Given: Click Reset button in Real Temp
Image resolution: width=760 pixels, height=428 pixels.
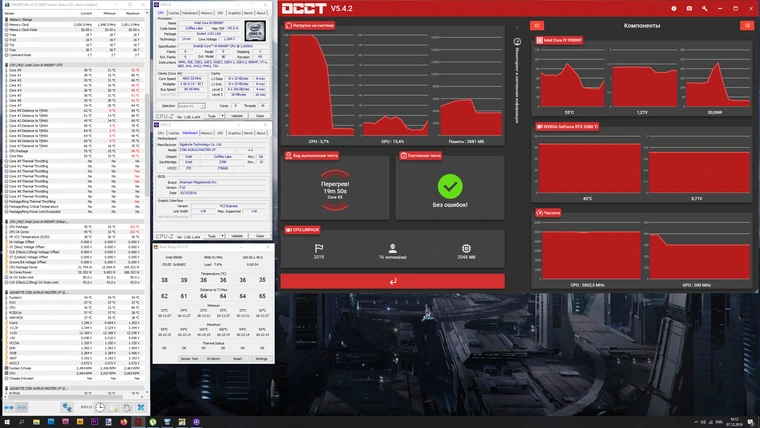Looking at the screenshot, I should (x=238, y=359).
